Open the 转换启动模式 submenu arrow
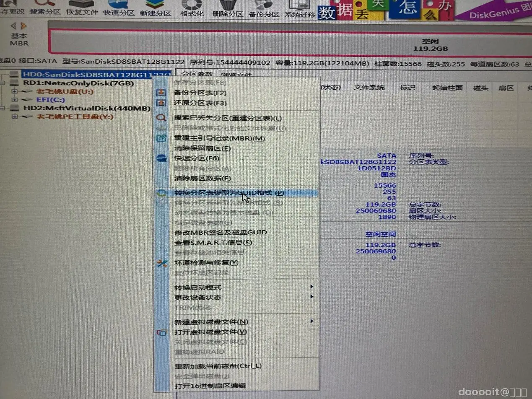Image resolution: width=532 pixels, height=399 pixels. [x=312, y=287]
